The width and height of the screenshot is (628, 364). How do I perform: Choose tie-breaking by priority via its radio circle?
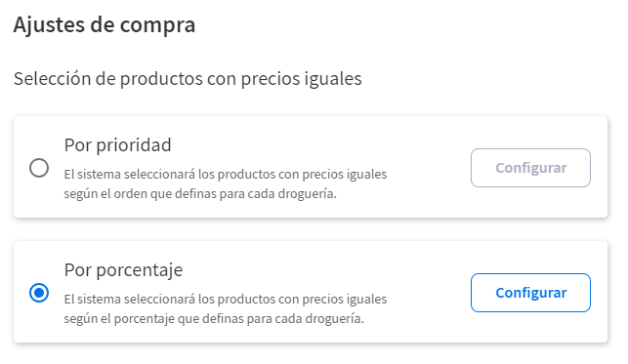tap(39, 168)
